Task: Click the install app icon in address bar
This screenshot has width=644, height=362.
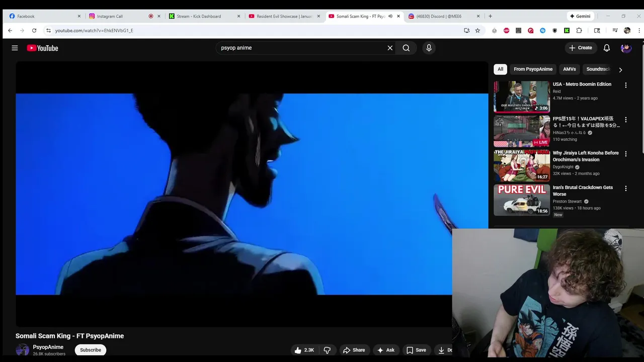Action: click(467, 30)
